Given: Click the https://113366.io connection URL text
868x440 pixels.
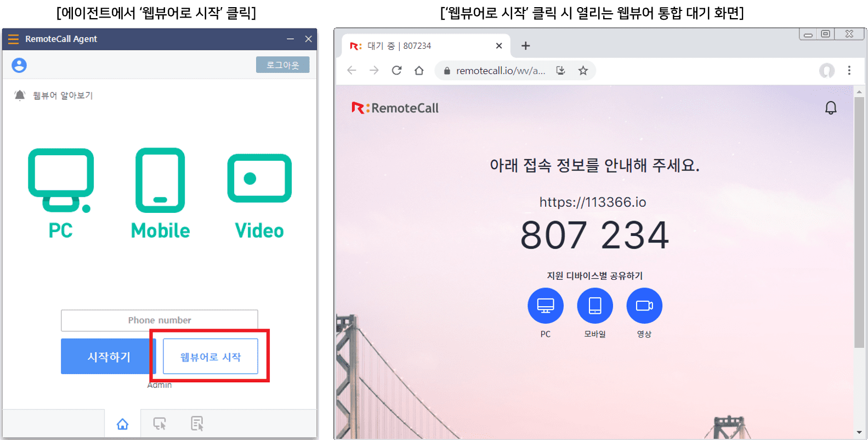Looking at the screenshot, I should point(593,202).
